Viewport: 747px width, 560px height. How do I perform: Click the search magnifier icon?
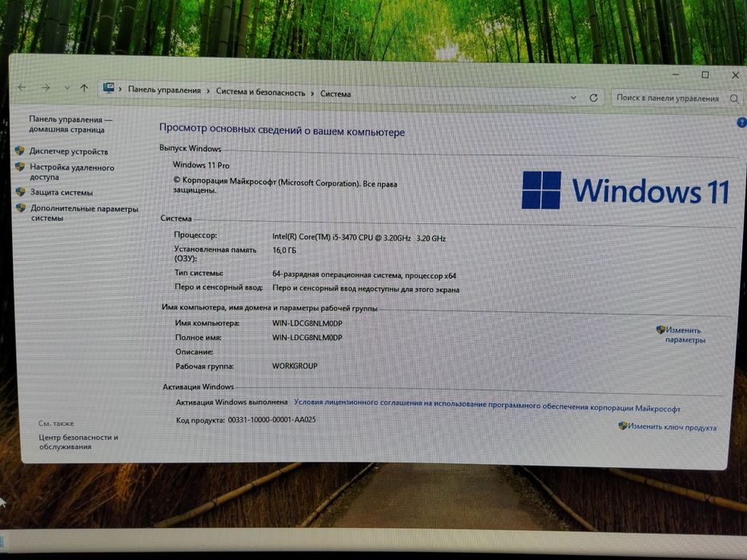click(x=734, y=99)
